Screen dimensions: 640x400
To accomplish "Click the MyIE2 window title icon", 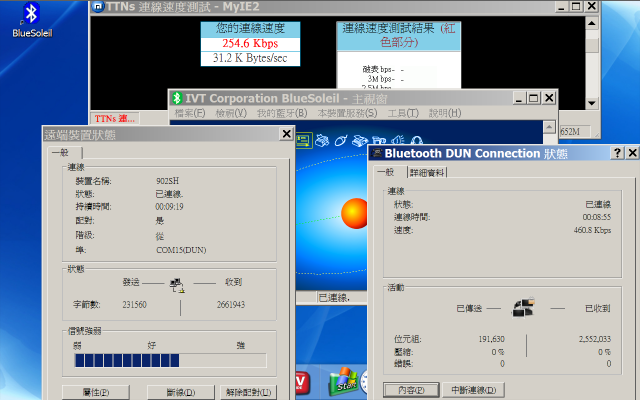I will click(x=98, y=7).
